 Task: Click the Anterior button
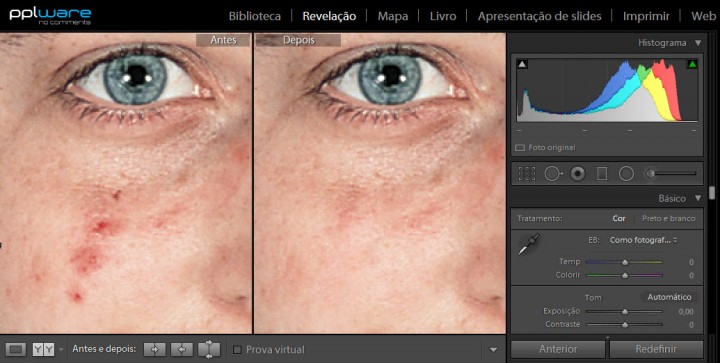[558, 349]
